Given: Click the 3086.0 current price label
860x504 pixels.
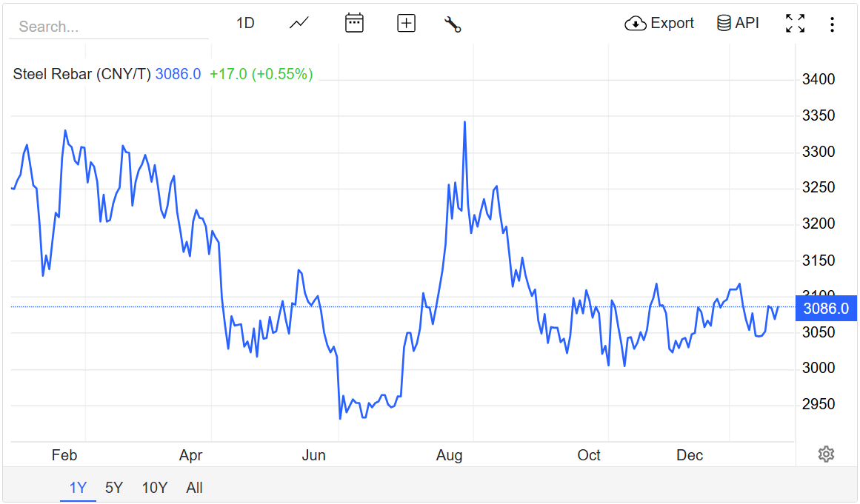Looking at the screenshot, I should pyautogui.click(x=825, y=309).
